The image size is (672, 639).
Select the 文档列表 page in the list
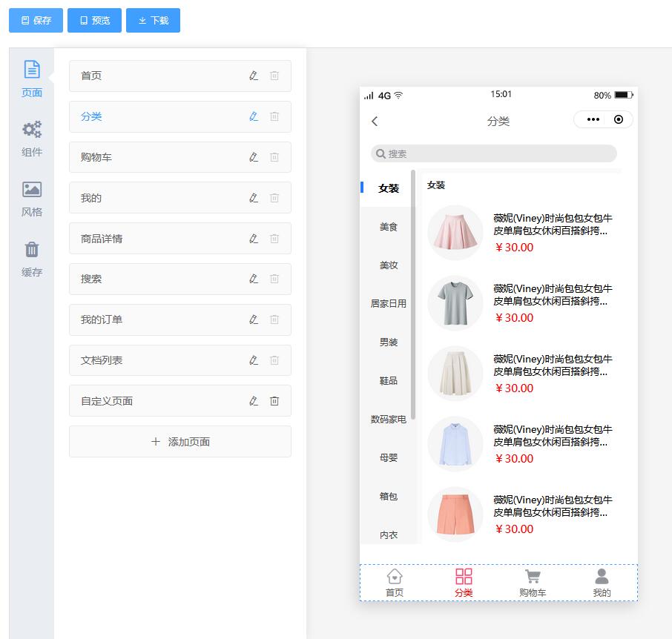point(180,360)
